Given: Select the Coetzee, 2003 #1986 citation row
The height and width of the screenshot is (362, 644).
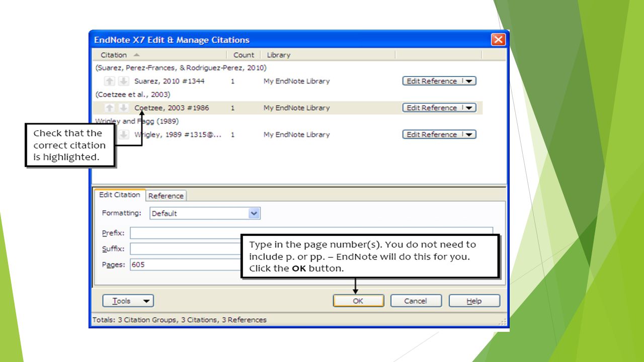Looking at the screenshot, I should click(x=287, y=108).
